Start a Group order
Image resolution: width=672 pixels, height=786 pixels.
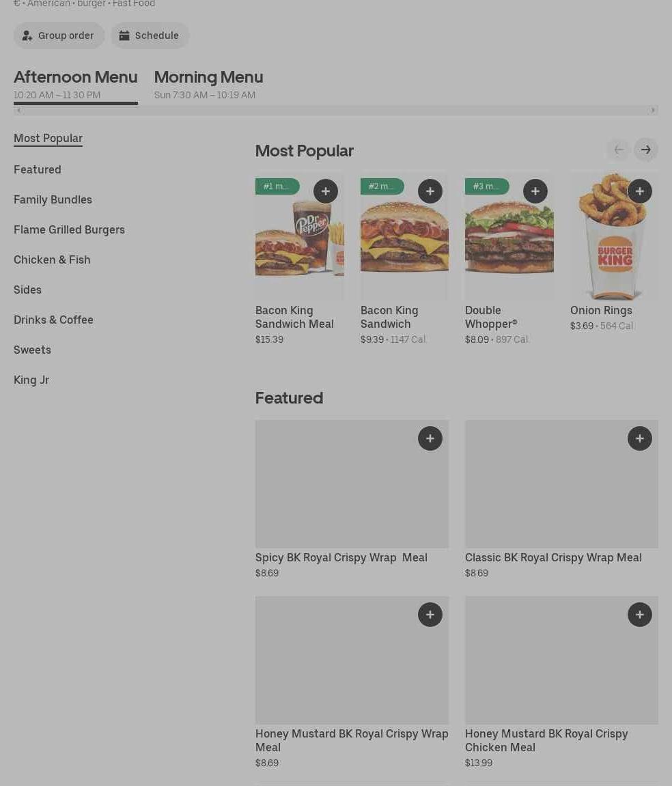(59, 36)
